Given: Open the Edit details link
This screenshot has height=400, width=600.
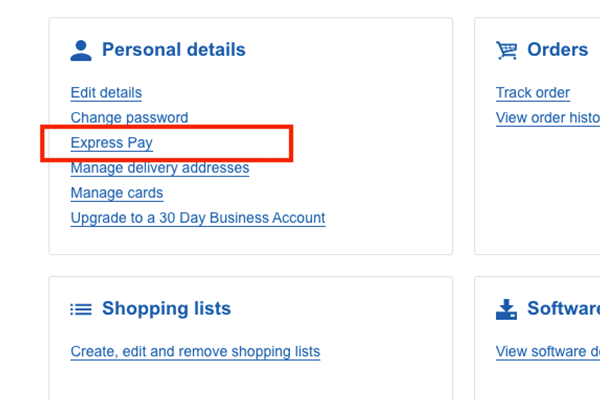Looking at the screenshot, I should (106, 93).
